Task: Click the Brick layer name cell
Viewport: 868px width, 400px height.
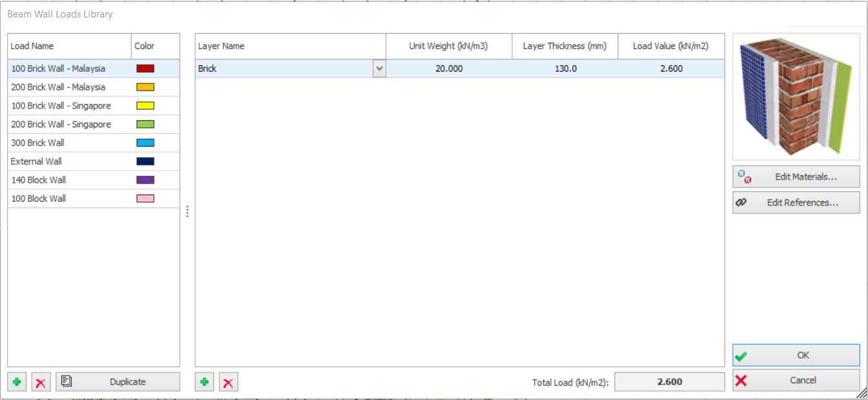Action: click(284, 68)
